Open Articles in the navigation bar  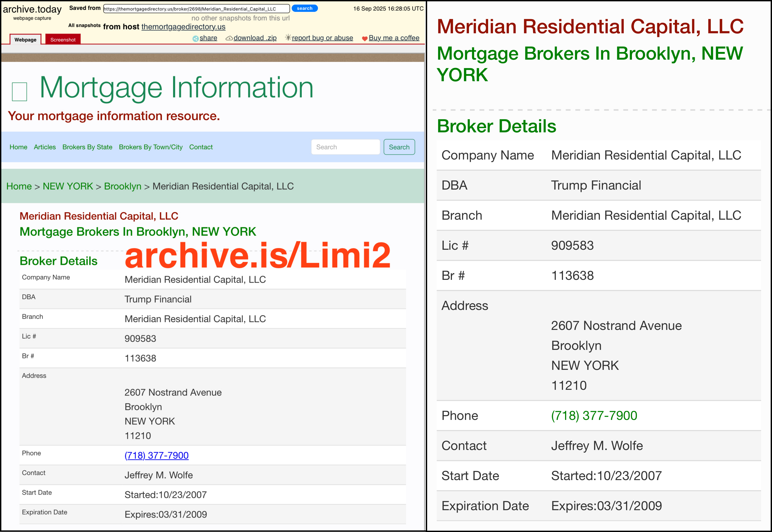[x=45, y=147]
